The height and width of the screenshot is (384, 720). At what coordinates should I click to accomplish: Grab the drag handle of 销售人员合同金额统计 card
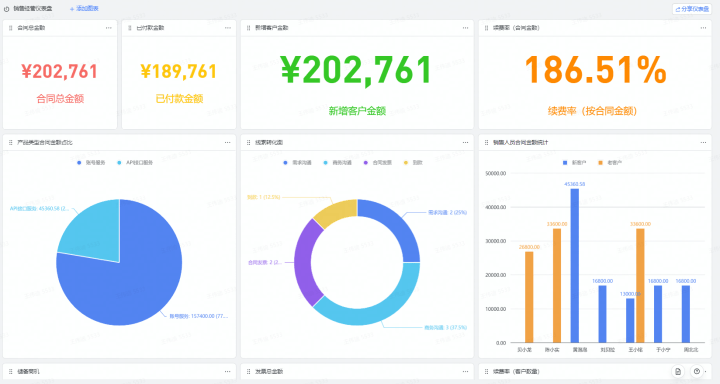coord(486,143)
